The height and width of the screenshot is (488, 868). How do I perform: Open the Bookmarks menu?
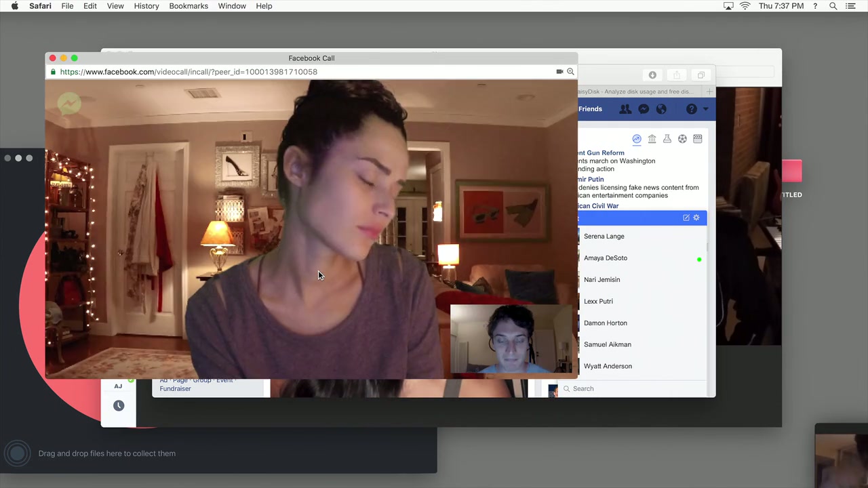tap(189, 6)
